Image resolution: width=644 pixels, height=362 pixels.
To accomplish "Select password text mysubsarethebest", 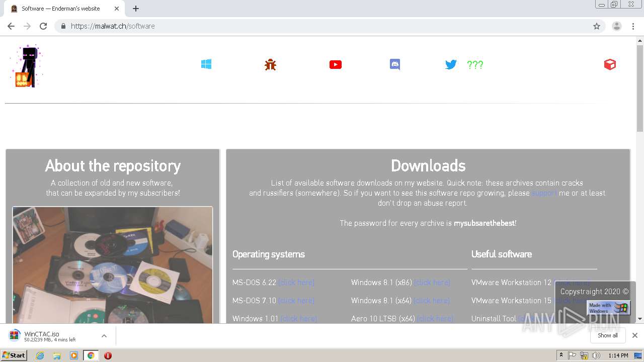I will 484,223.
